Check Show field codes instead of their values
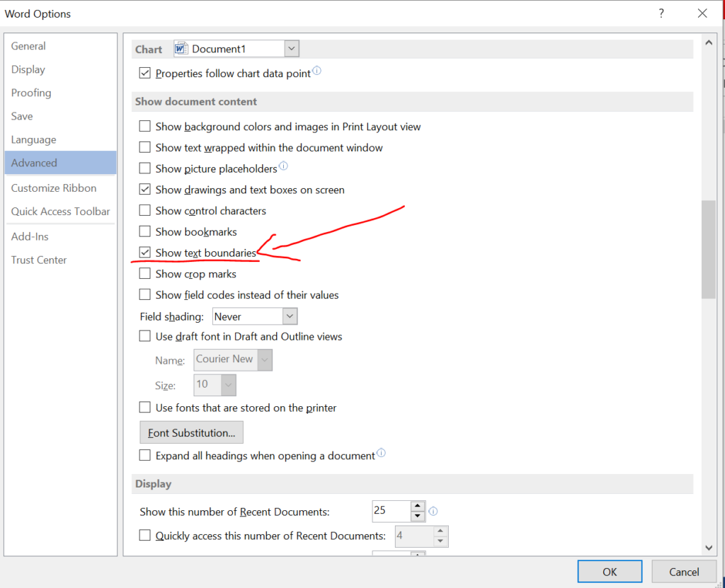 point(144,294)
